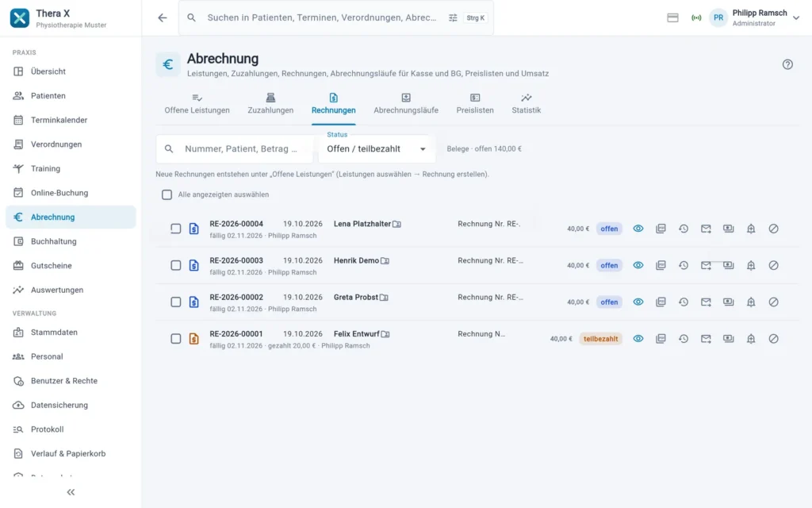The height and width of the screenshot is (508, 812).
Task: Navigate to Terminkalender
Action: coord(71,121)
